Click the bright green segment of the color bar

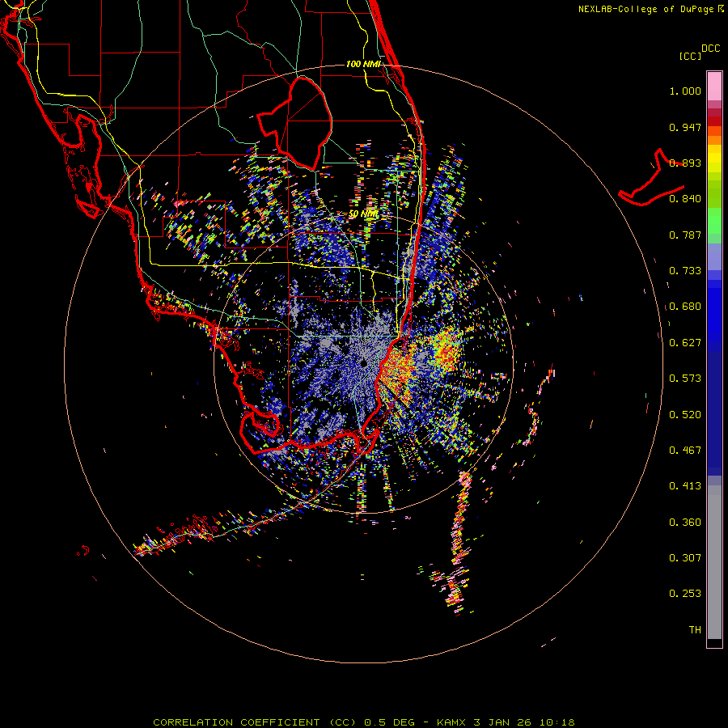714,221
